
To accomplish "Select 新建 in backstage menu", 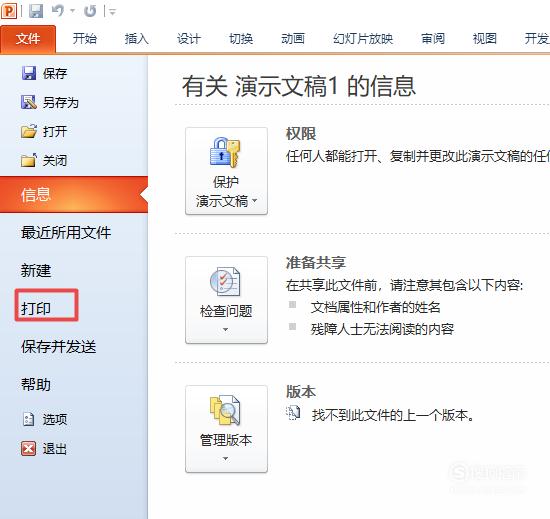I will click(x=36, y=270).
